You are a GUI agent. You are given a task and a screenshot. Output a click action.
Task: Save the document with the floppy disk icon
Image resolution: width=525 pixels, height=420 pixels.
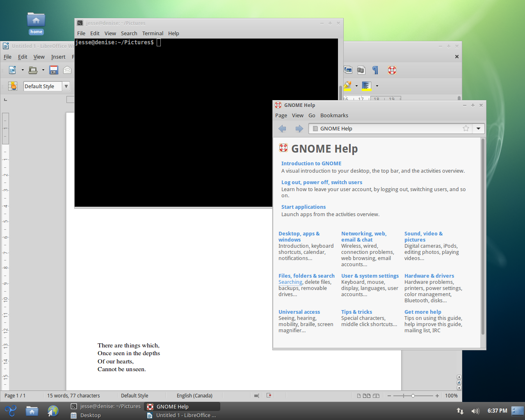click(x=54, y=70)
